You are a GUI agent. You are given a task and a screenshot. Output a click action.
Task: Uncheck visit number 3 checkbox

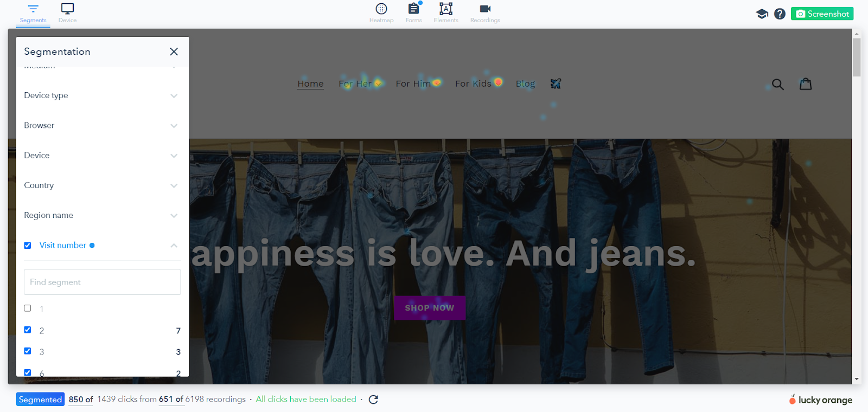click(x=28, y=351)
